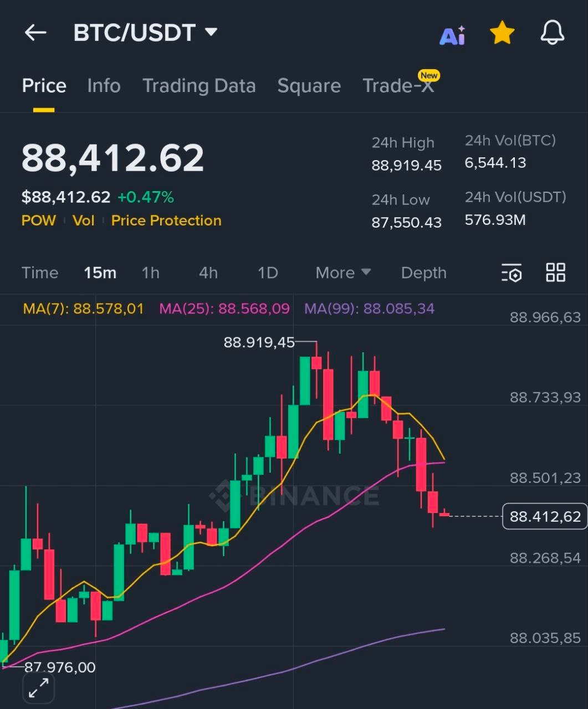This screenshot has height=709, width=588.
Task: Open the Trade-X tab
Action: [x=398, y=86]
